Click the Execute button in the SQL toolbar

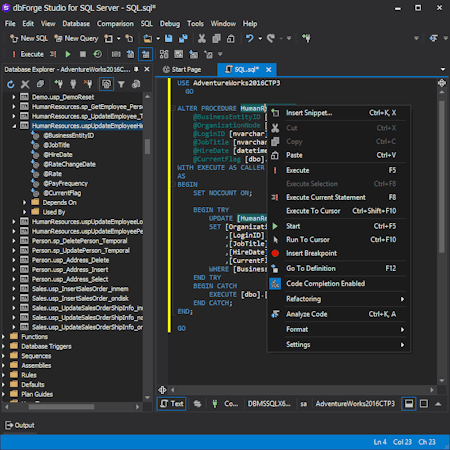(x=28, y=54)
